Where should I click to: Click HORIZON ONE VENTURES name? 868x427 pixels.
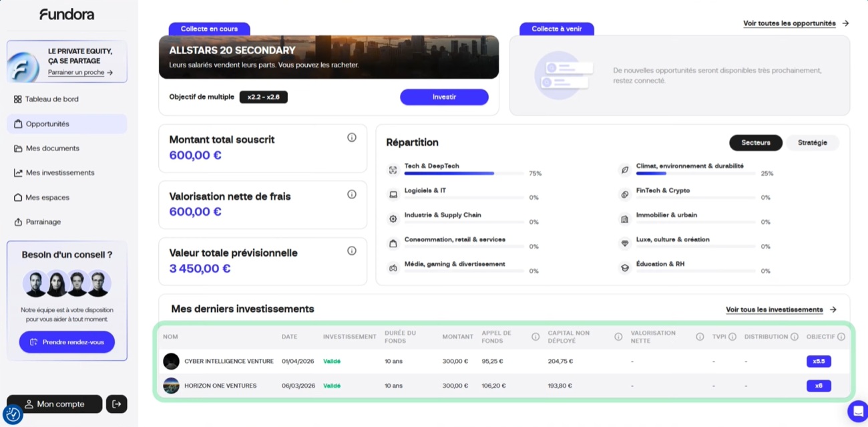pos(220,386)
